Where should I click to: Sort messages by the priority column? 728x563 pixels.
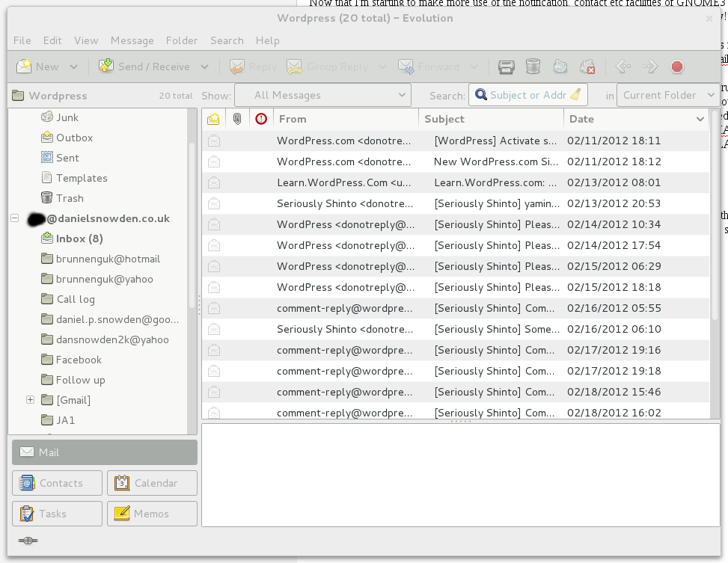pos(261,118)
